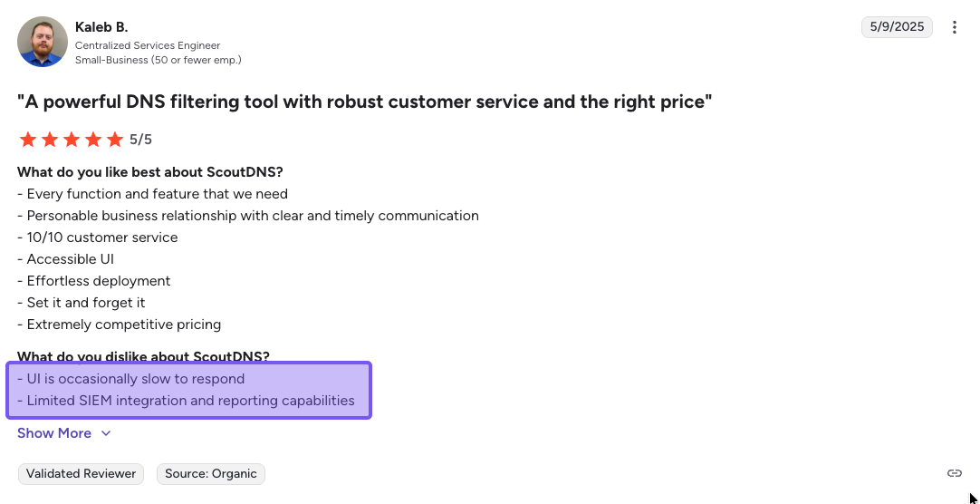The width and height of the screenshot is (980, 504).
Task: Open reviewer name Kaleb B.
Action: point(101,27)
